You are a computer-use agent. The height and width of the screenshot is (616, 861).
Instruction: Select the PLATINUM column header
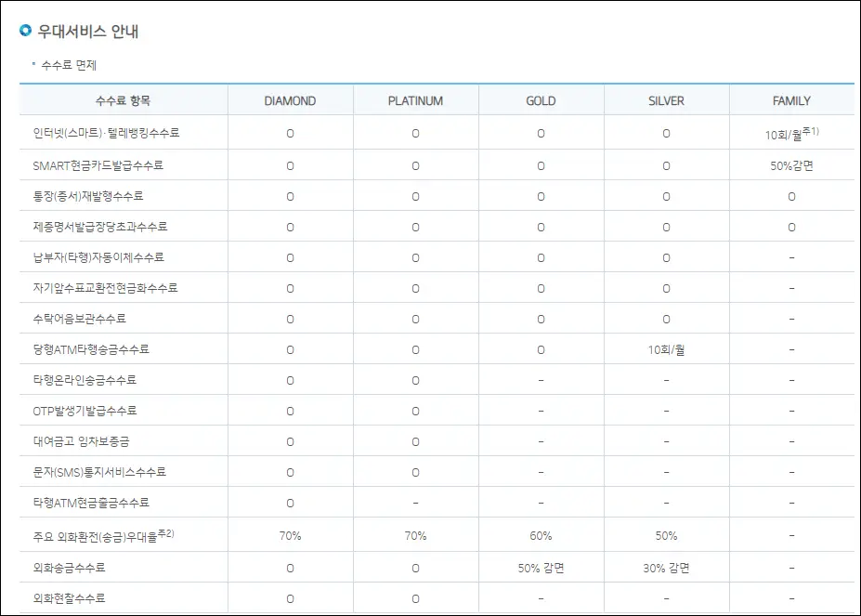(415, 99)
